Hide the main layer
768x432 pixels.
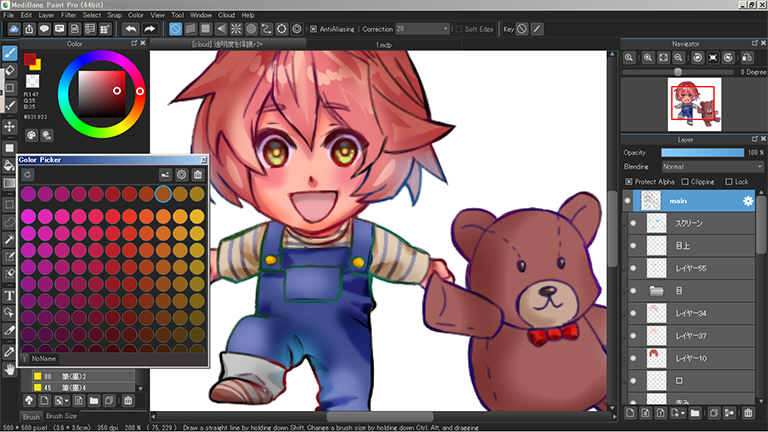(627, 201)
